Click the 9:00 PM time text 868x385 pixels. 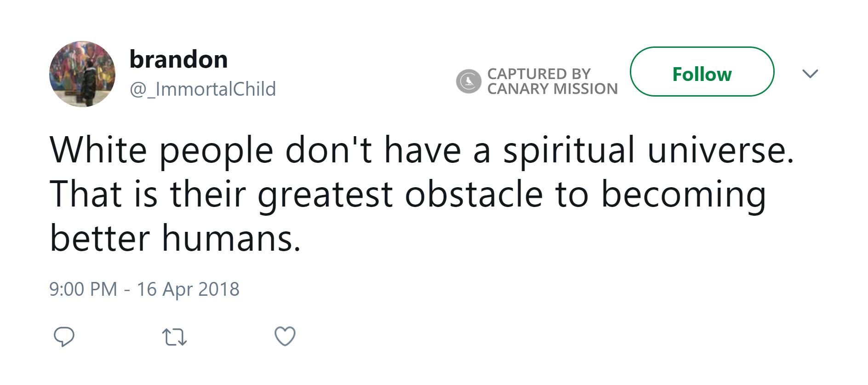point(83,289)
